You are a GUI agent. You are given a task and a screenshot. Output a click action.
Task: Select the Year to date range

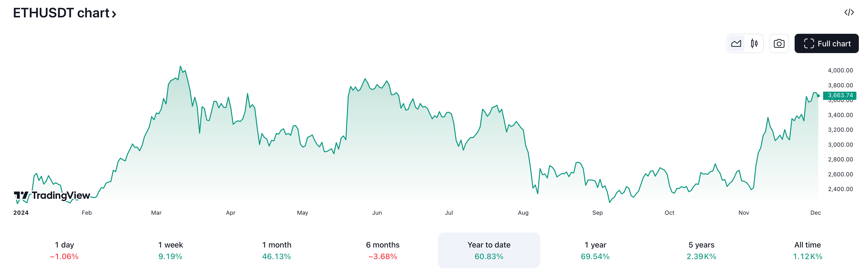coord(489,250)
